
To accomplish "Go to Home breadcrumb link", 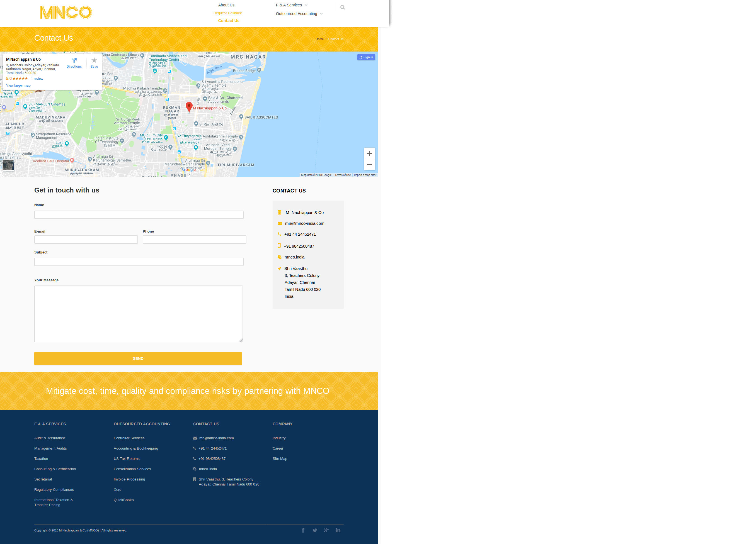I will pyautogui.click(x=320, y=39).
